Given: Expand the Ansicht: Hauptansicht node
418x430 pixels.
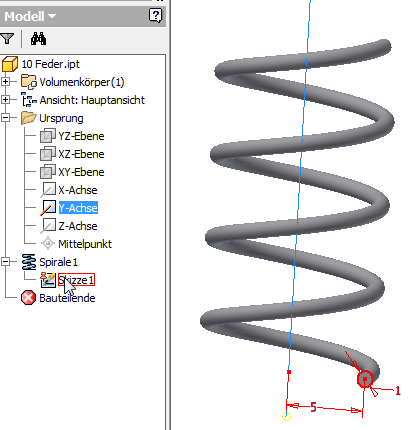Looking at the screenshot, I should coord(5,100).
